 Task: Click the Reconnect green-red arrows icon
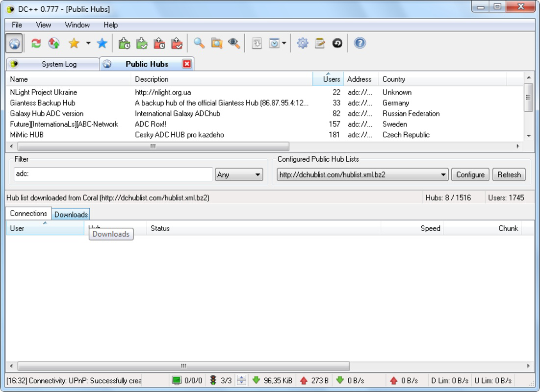(x=36, y=43)
